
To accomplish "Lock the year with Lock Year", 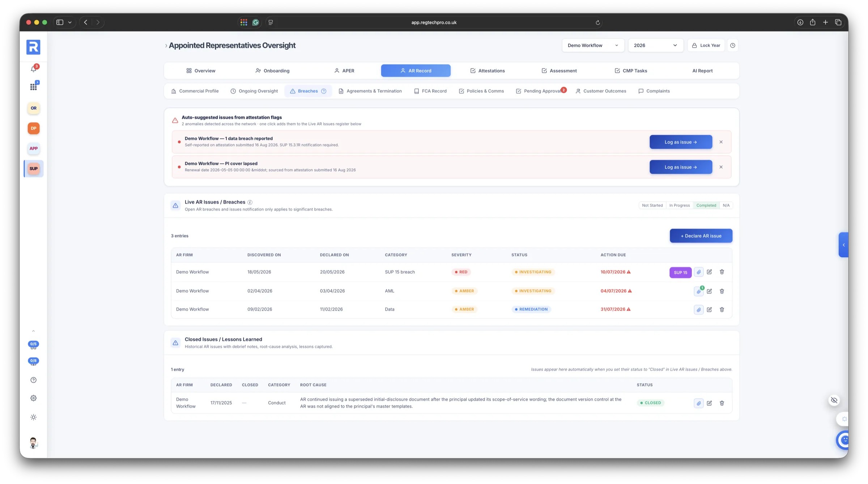I will 706,46.
